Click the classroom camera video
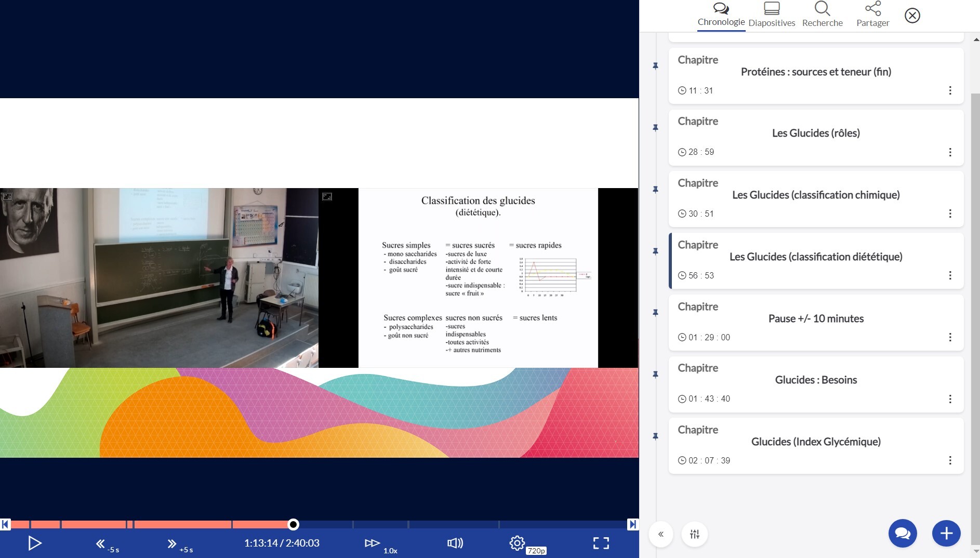Screen dimensions: 980x558 pos(159,278)
